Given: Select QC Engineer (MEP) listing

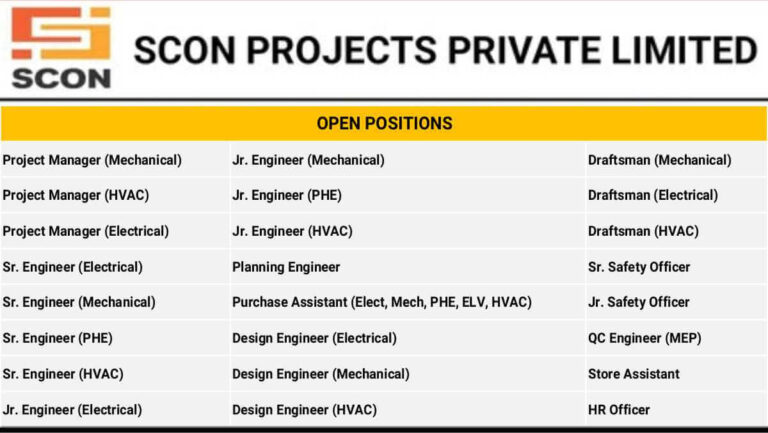Looking at the screenshot, I should [x=644, y=338].
